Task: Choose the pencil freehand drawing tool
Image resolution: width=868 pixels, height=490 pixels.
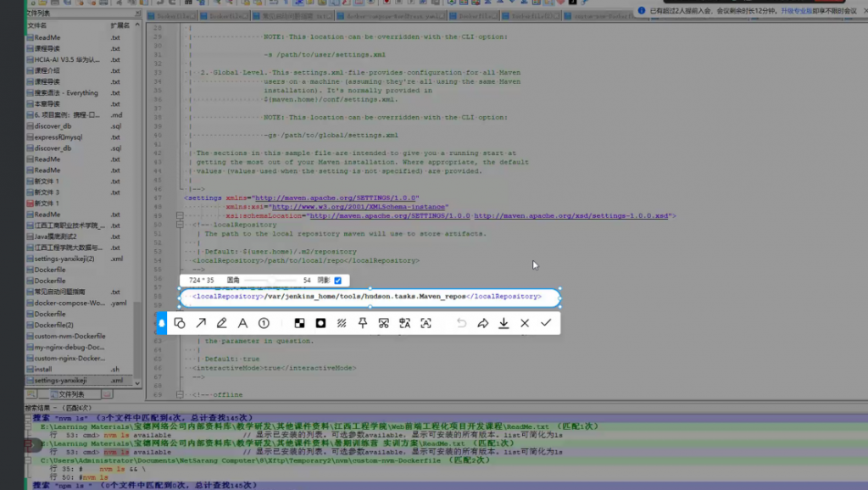Action: coord(222,323)
